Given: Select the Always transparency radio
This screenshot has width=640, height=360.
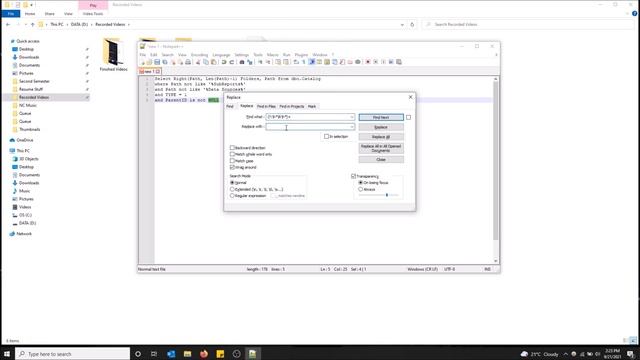Looking at the screenshot, I should click(360, 189).
